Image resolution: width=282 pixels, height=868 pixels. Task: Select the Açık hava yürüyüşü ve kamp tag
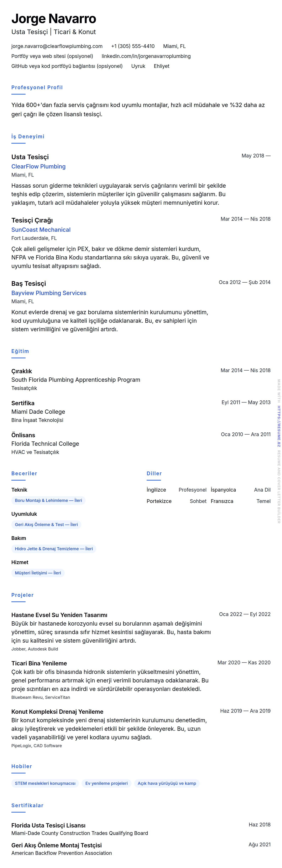tap(167, 783)
